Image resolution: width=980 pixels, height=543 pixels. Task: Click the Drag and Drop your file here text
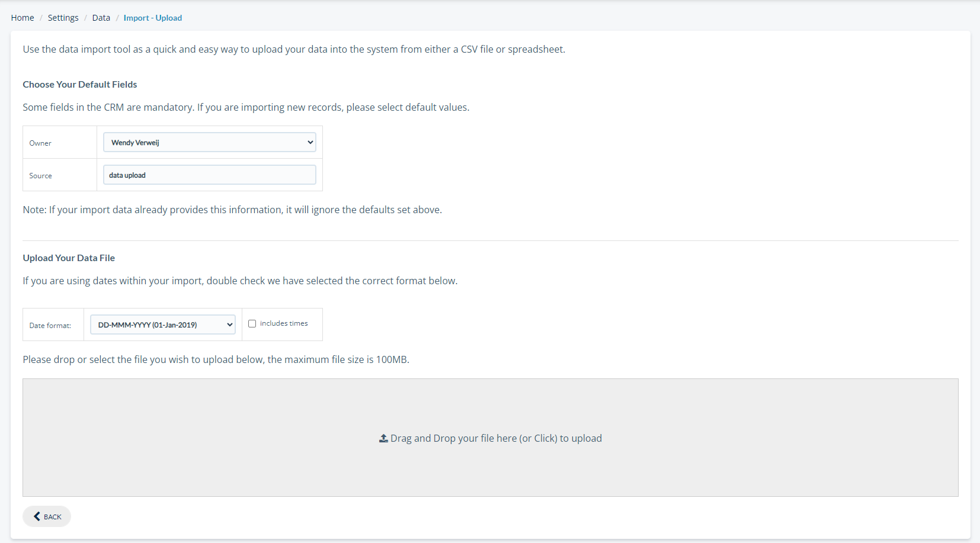pos(496,438)
